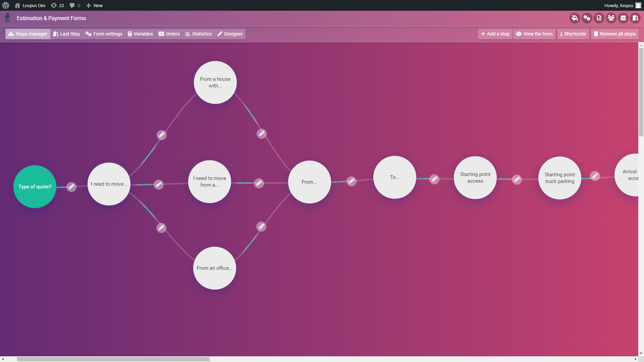Edit link between From and To steps
This screenshot has width=644, height=362.
point(351,181)
